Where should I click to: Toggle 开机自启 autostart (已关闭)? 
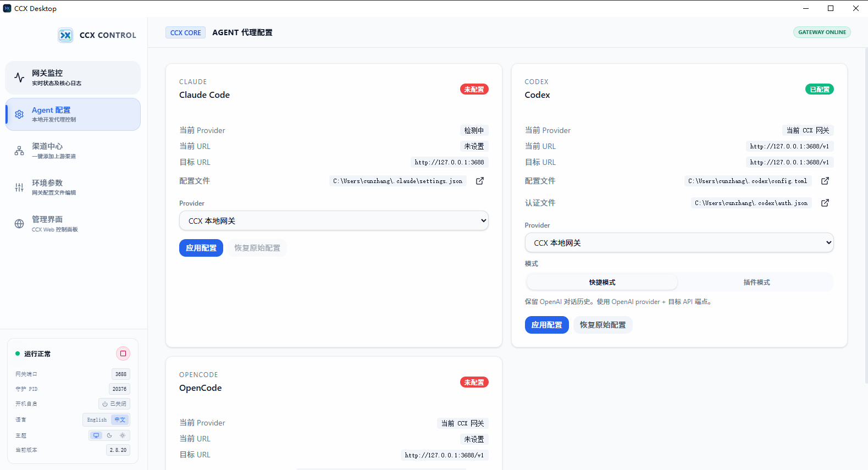(114, 404)
